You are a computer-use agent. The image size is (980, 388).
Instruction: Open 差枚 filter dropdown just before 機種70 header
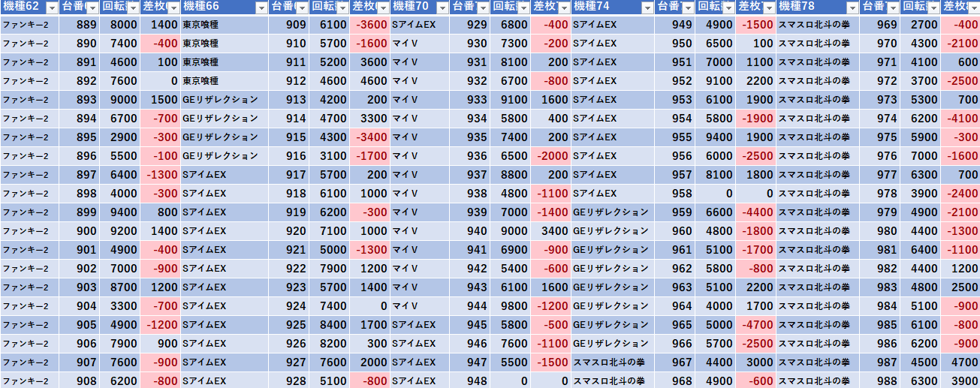tap(383, 8)
